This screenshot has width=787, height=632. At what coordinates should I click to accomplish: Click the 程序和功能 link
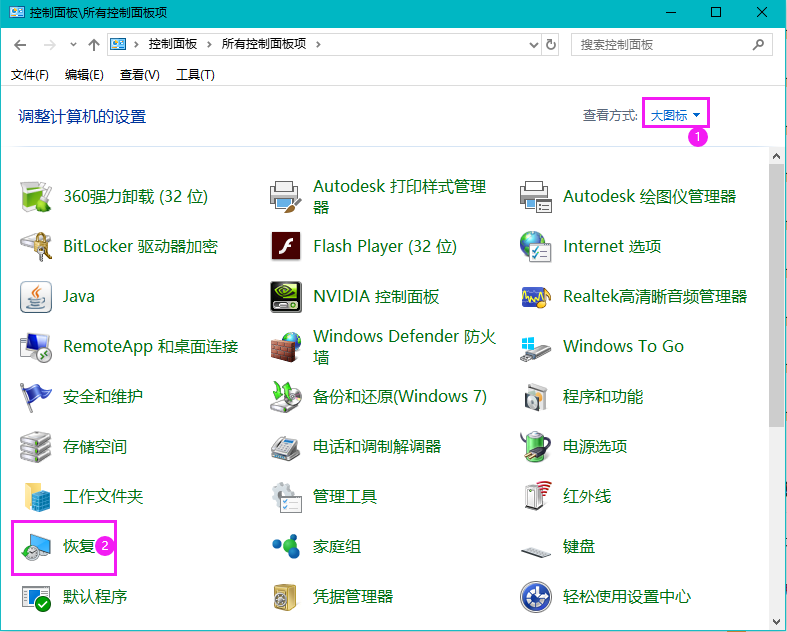tap(602, 397)
